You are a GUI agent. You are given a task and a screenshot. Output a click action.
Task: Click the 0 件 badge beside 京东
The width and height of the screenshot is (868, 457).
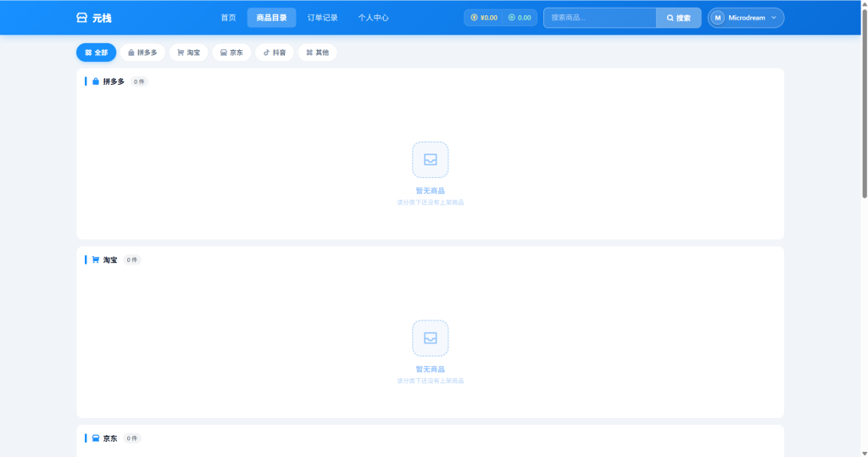click(x=131, y=438)
